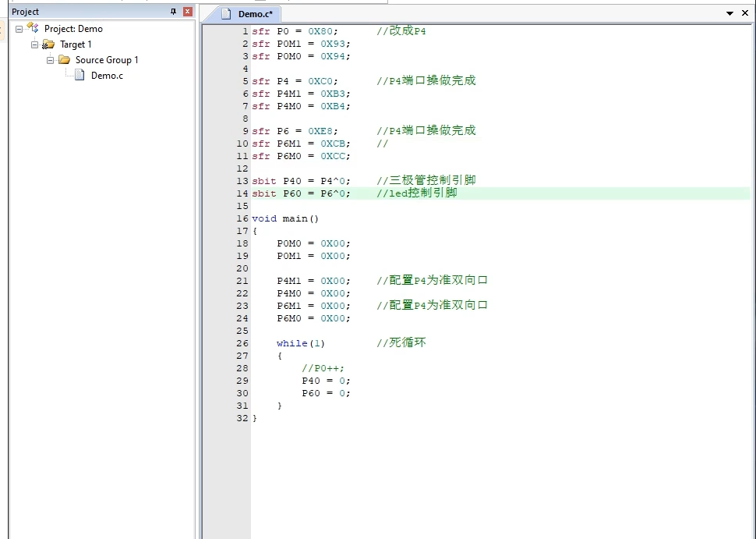Screen dimensions: 756x539
Task: Collapse the Target 1 node
Action: click(34, 44)
